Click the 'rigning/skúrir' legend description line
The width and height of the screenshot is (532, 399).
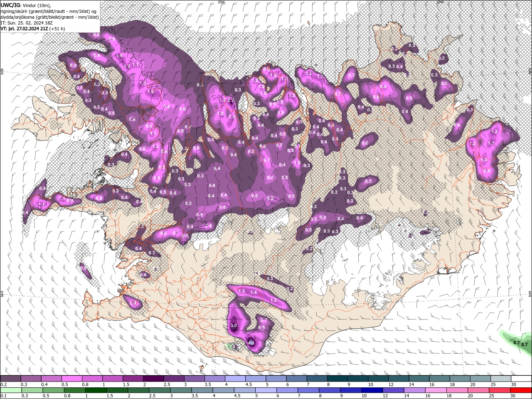(x=49, y=11)
